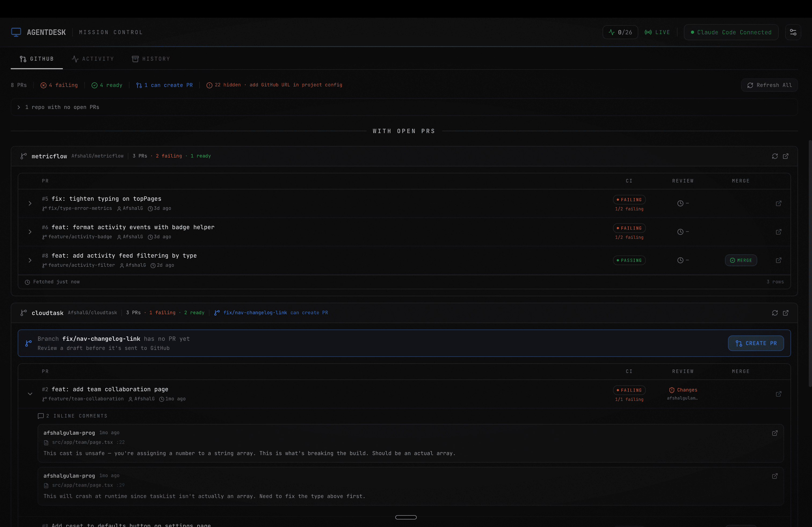Click afshalgulam reviewer name on PR #2

pos(682,398)
